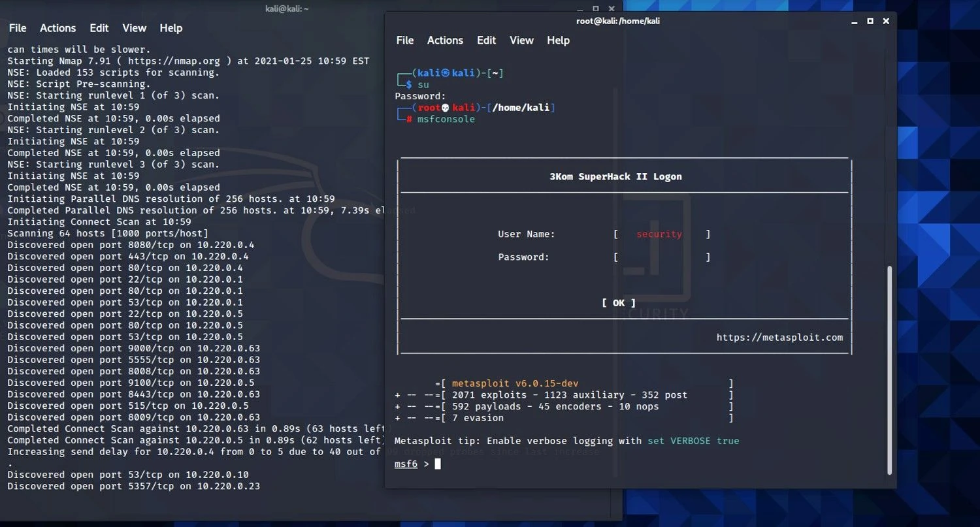
Task: Open Help menu in root@kali terminal
Action: (558, 40)
